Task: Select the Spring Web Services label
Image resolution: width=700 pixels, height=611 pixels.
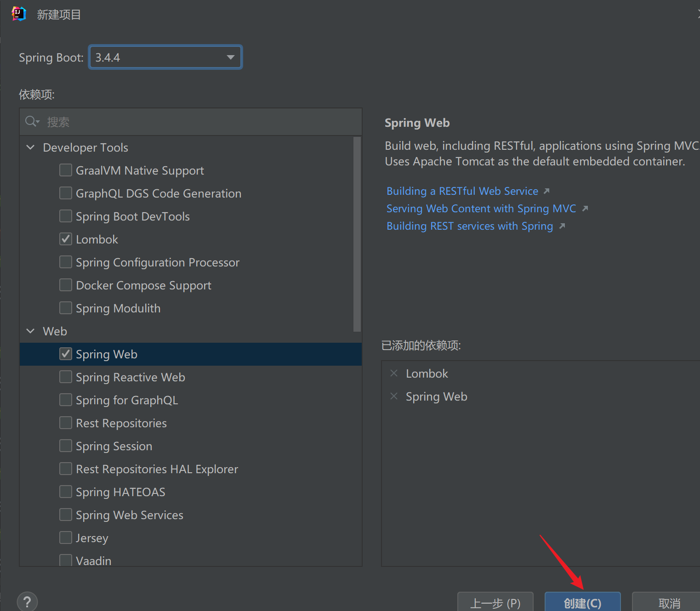Action: tap(130, 515)
